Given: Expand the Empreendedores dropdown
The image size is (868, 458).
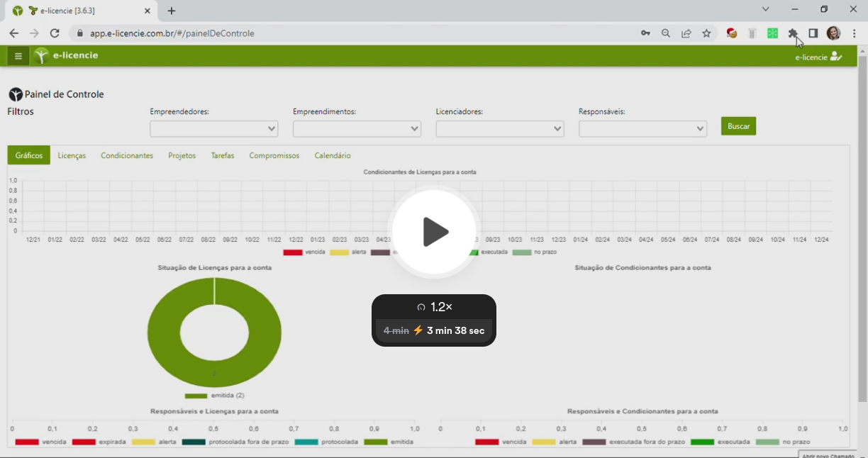Looking at the screenshot, I should (213, 129).
